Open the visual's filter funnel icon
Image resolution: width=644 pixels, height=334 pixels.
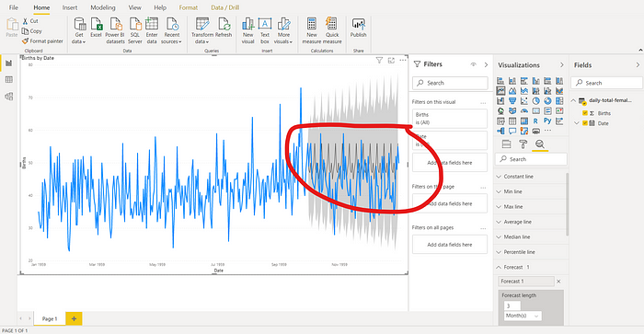coord(379,61)
